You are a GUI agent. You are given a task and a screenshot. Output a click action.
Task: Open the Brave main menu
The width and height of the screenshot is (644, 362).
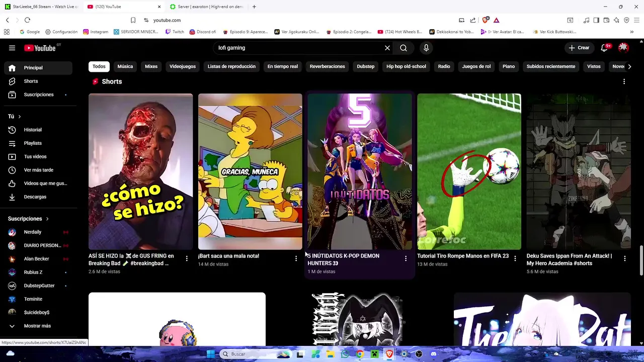click(x=636, y=20)
